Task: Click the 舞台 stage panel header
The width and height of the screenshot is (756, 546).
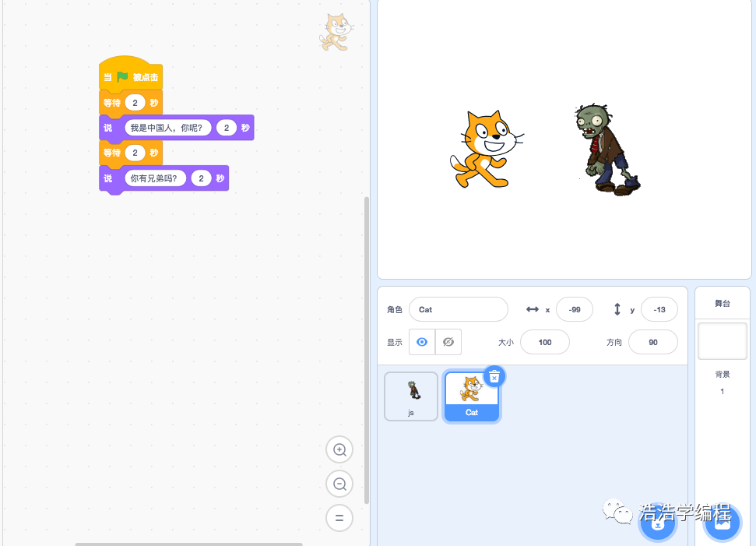Action: coord(723,304)
